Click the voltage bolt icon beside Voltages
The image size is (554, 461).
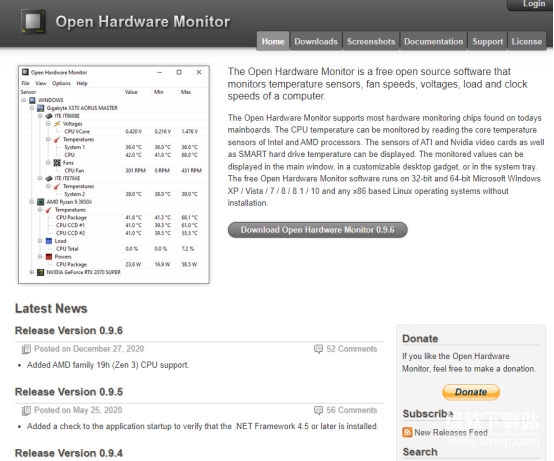tap(57, 124)
